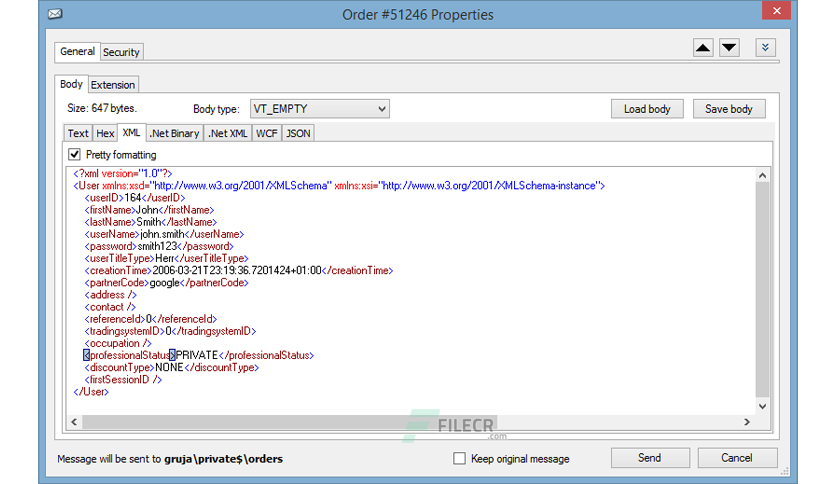Select the XML view tab

click(x=131, y=132)
